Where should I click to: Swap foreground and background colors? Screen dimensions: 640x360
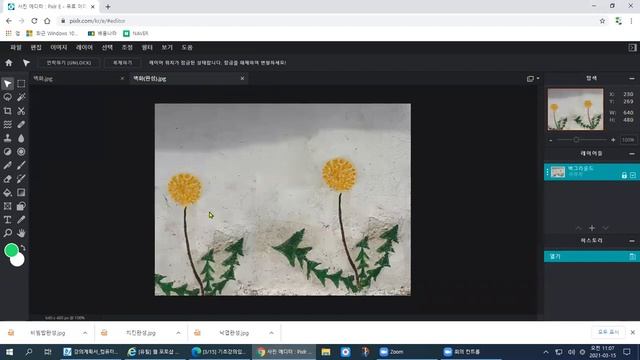[x=23, y=248]
